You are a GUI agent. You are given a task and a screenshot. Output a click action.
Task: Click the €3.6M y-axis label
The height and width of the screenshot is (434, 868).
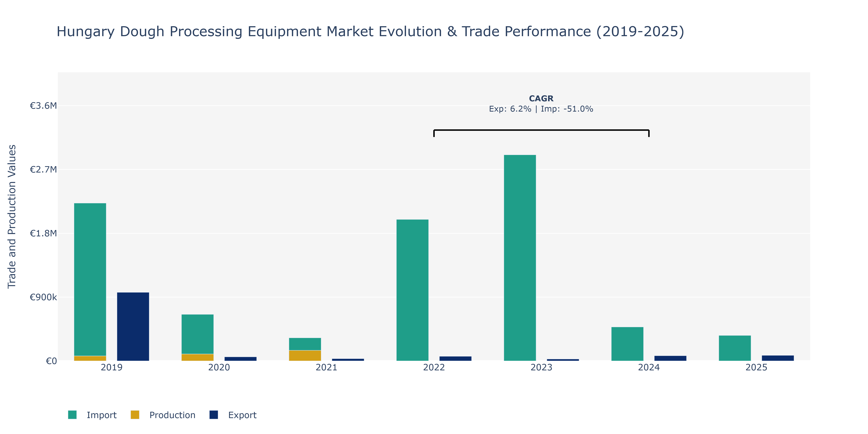[43, 106]
